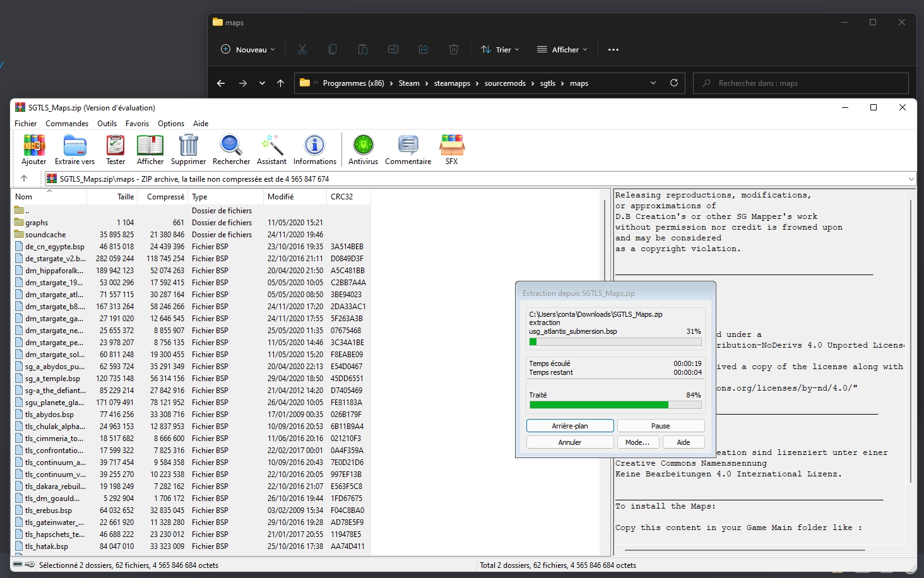Click the drive icon in WinRAR status bar
This screenshot has width=924, height=578.
18,564
